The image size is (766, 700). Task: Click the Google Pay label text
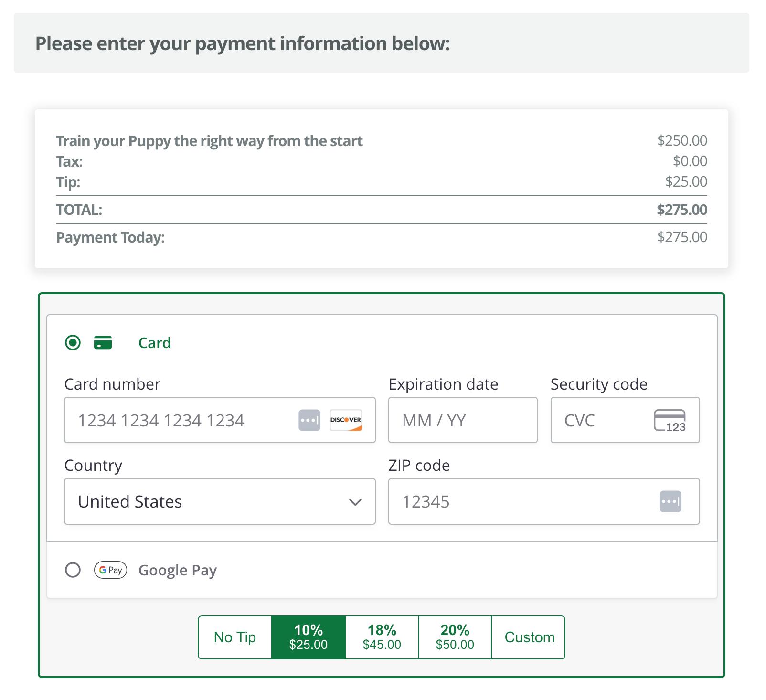[178, 570]
